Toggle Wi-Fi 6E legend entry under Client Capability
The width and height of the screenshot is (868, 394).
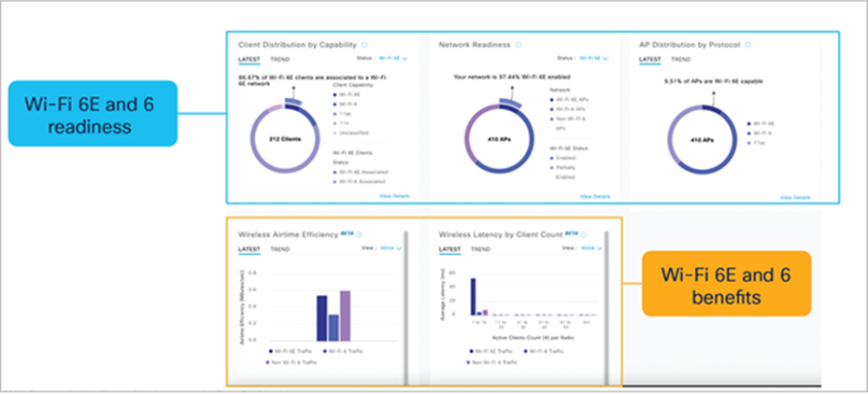tap(347, 95)
